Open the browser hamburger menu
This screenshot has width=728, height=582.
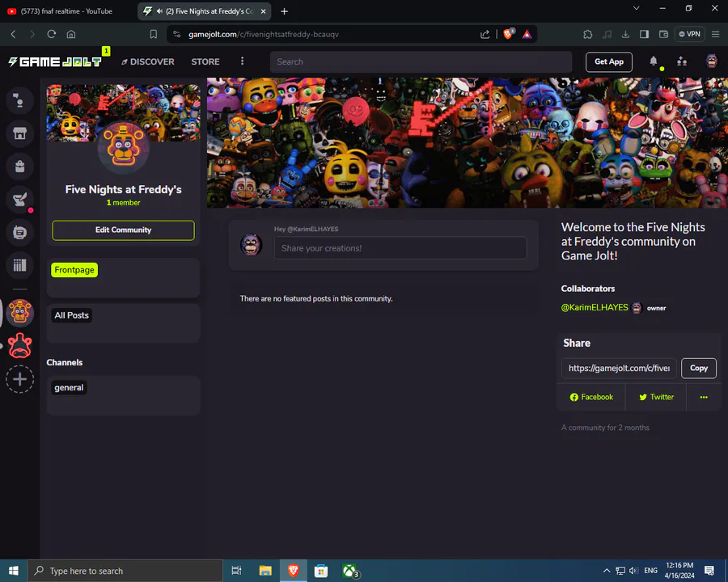pyautogui.click(x=716, y=34)
